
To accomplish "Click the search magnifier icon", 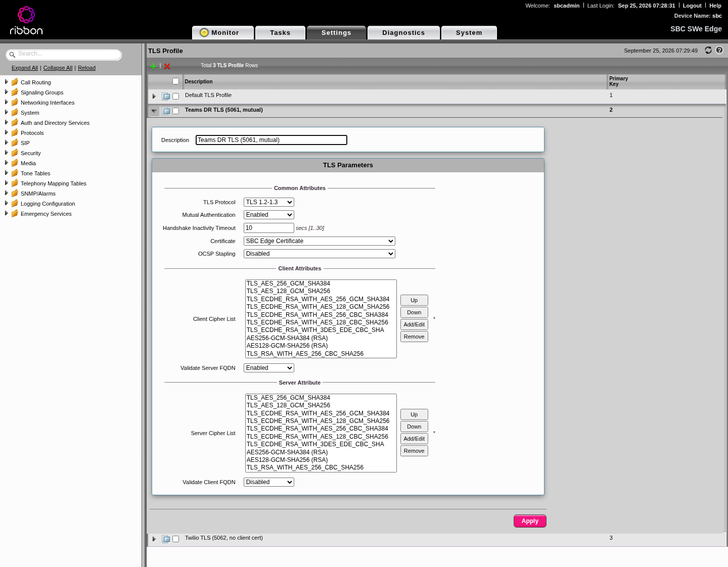I will pyautogui.click(x=12, y=55).
